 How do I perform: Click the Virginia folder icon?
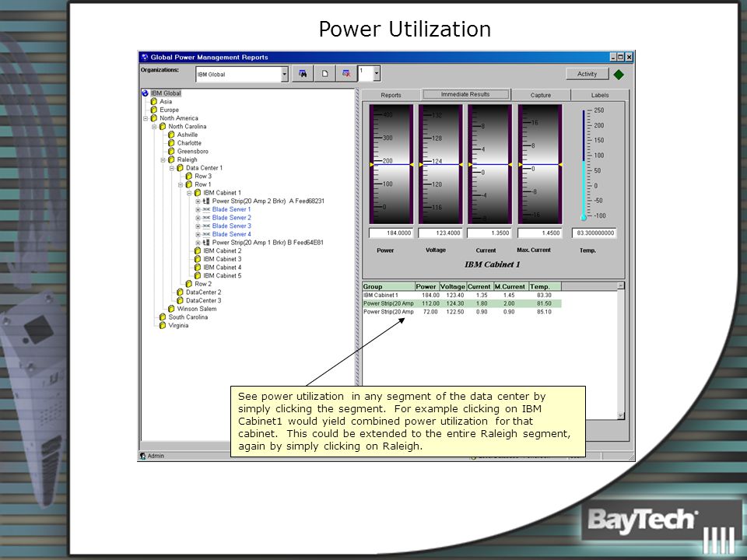[163, 325]
